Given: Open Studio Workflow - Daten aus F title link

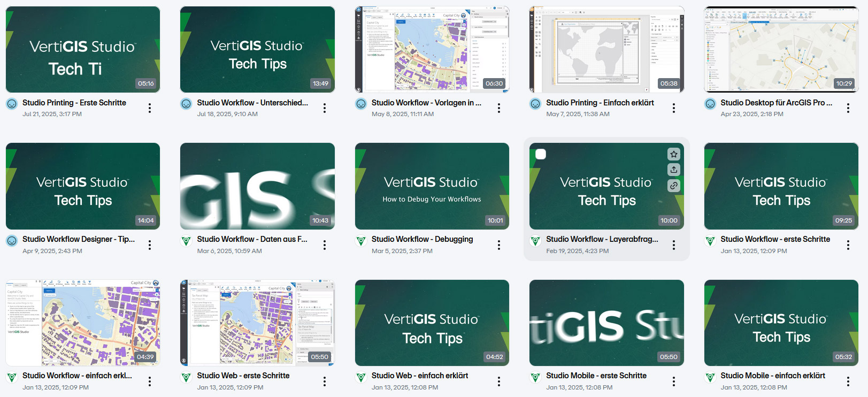Looking at the screenshot, I should (x=252, y=239).
